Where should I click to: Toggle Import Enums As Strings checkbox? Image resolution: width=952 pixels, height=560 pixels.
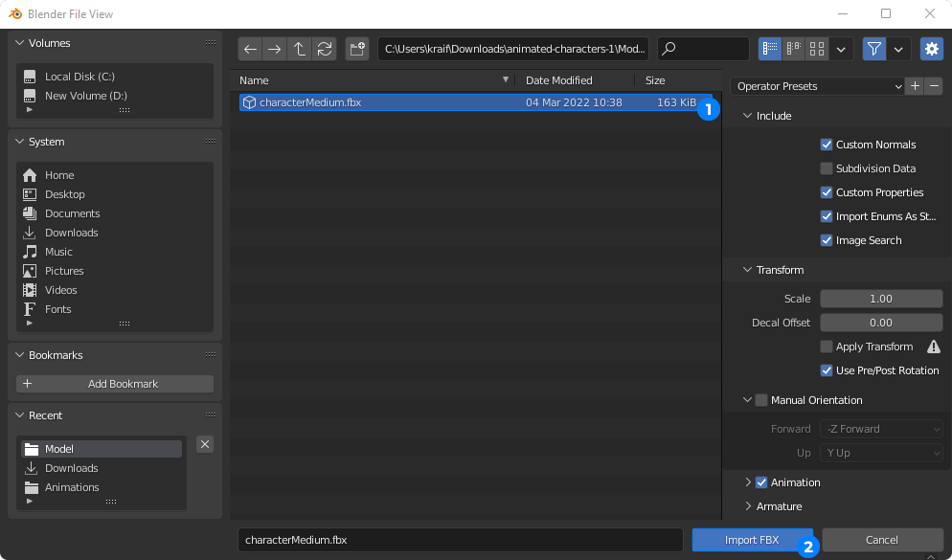point(827,216)
